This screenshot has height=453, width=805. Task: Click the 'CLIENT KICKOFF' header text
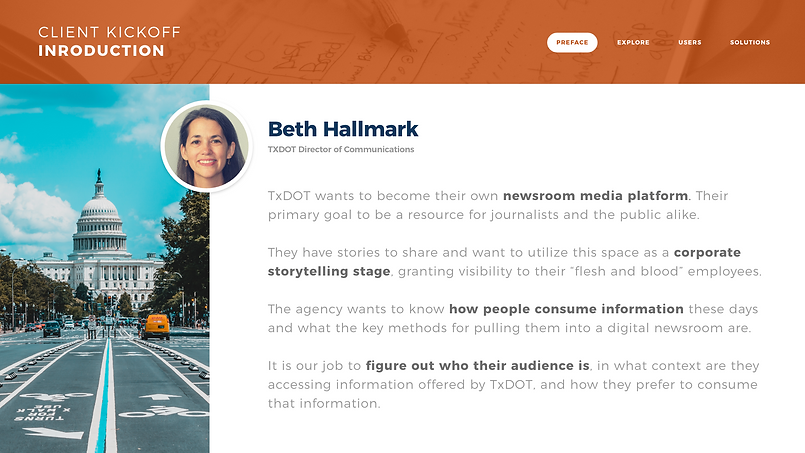tap(109, 32)
